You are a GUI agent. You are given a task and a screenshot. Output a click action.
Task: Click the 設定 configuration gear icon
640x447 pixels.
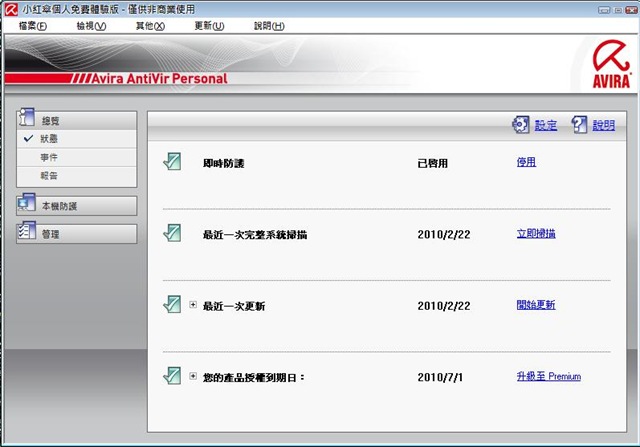(521, 125)
